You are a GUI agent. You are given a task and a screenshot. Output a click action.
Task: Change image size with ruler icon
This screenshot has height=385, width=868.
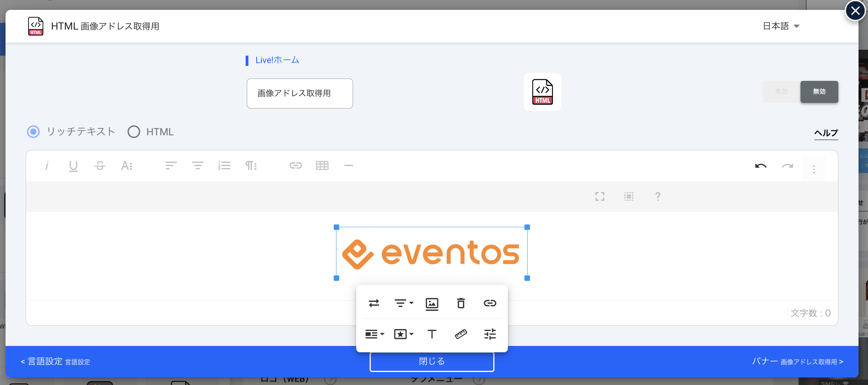[461, 335]
